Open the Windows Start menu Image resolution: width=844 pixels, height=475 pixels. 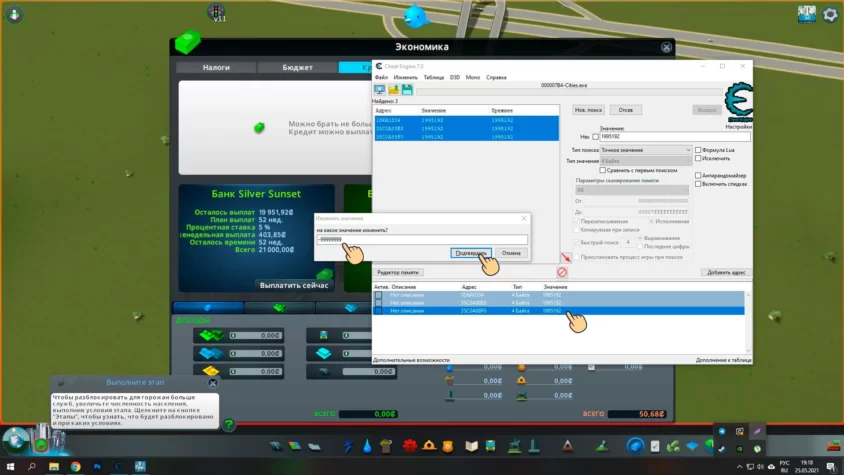coord(10,466)
